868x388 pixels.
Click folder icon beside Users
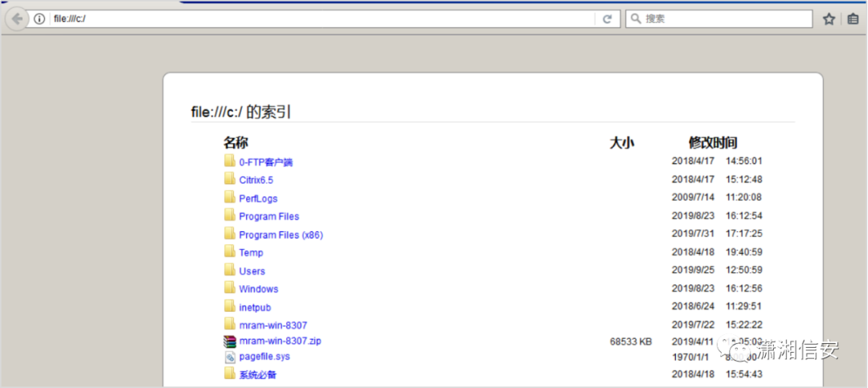click(x=230, y=270)
